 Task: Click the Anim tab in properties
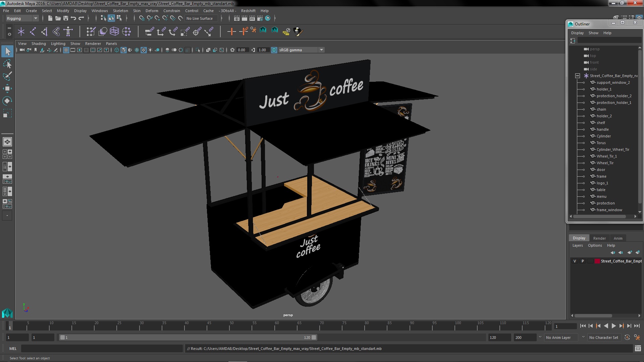[619, 238]
